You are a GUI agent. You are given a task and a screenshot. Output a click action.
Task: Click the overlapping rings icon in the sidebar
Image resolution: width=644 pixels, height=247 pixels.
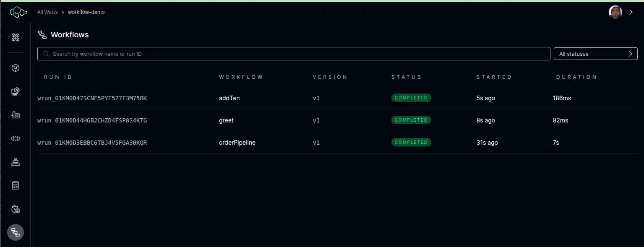click(16, 138)
